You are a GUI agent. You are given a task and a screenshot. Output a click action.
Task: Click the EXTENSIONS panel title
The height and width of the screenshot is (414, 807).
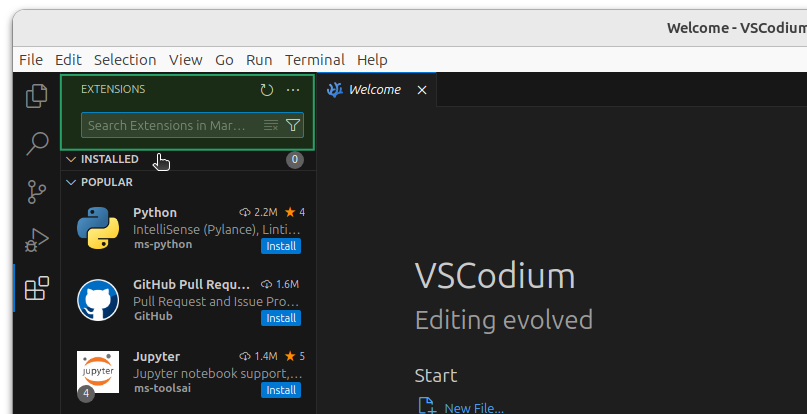pos(113,89)
